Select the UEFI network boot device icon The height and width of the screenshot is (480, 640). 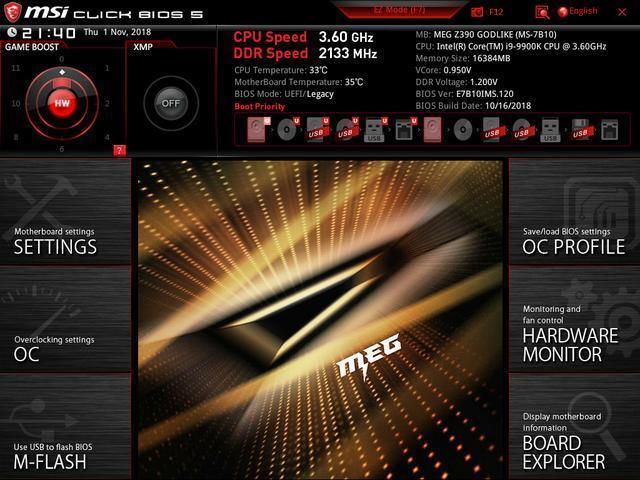point(406,129)
